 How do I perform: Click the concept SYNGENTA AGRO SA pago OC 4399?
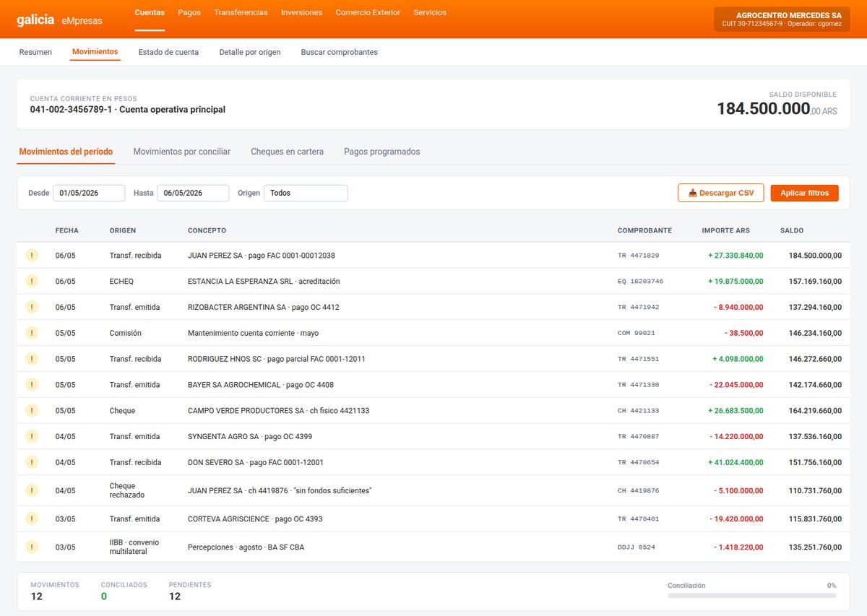pos(249,437)
